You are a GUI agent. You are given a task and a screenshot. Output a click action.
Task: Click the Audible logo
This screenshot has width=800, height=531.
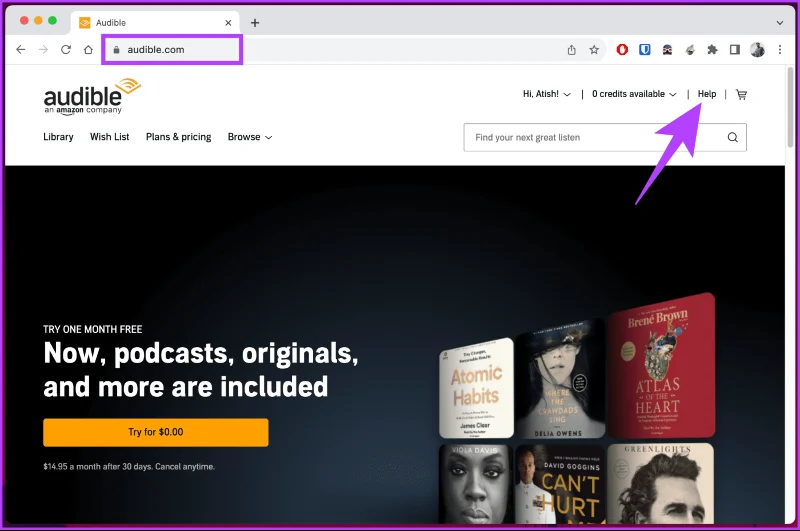click(x=92, y=96)
